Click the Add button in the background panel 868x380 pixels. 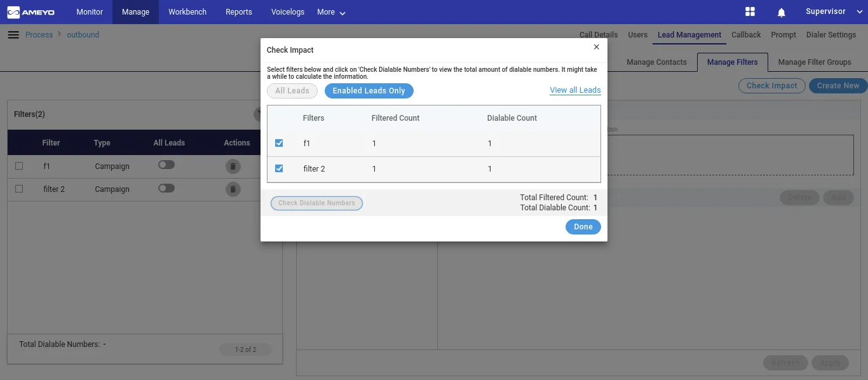click(x=839, y=198)
